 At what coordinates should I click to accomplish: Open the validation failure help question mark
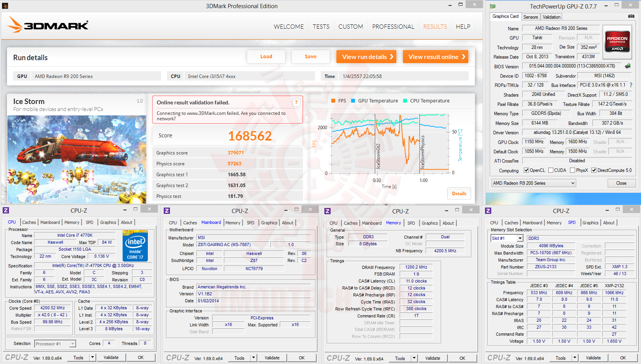(296, 102)
